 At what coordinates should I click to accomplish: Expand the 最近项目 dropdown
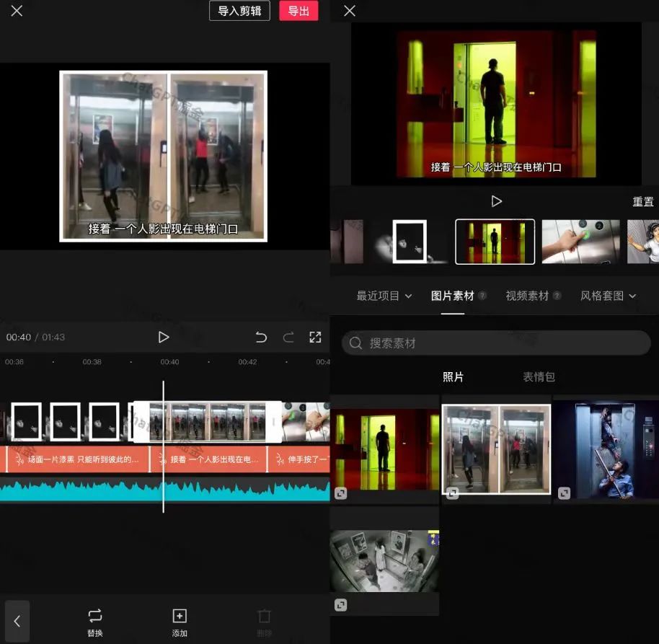point(384,296)
